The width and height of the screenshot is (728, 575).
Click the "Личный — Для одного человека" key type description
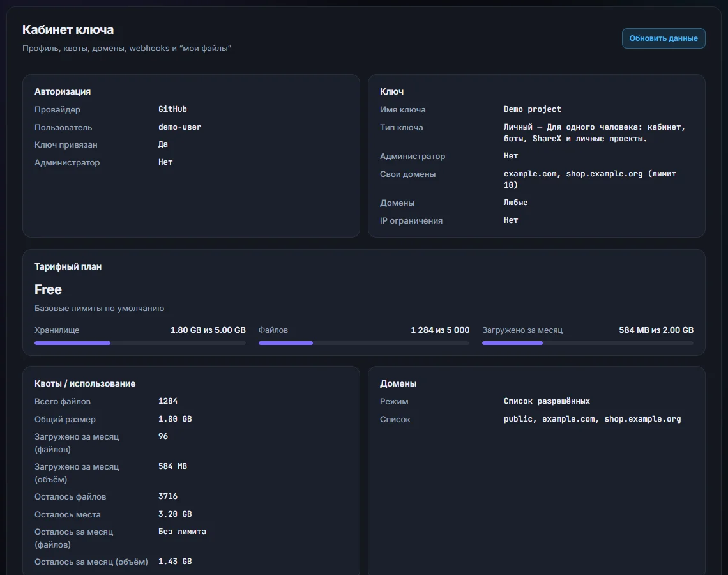coord(595,133)
